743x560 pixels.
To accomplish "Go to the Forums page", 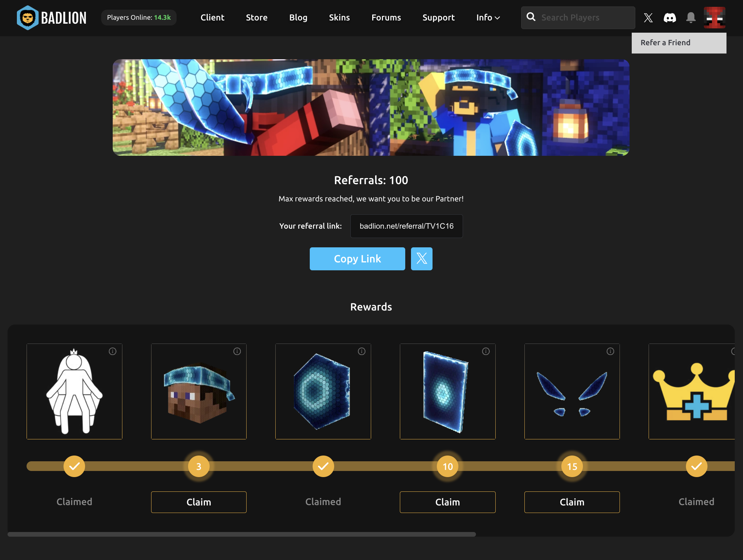I will tap(386, 18).
